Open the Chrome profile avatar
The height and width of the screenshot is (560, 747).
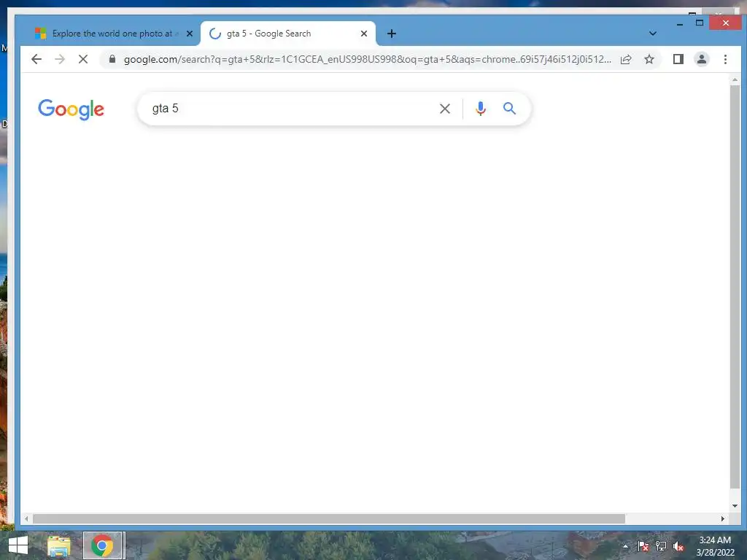tap(702, 59)
